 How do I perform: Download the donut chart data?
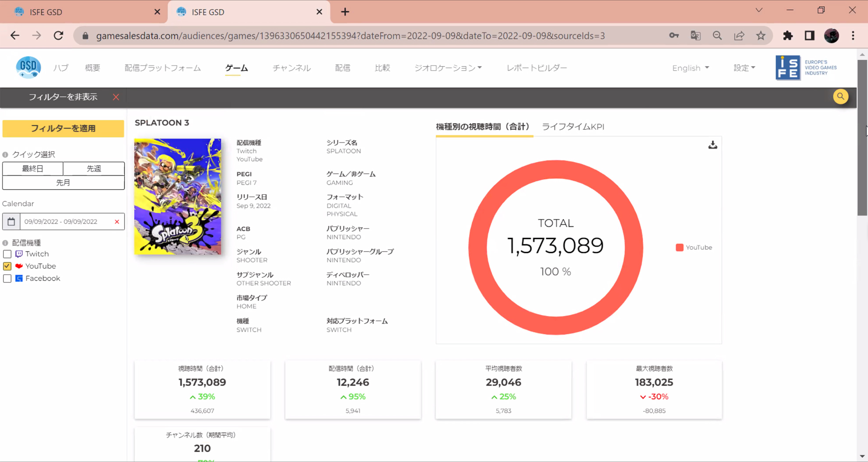712,145
